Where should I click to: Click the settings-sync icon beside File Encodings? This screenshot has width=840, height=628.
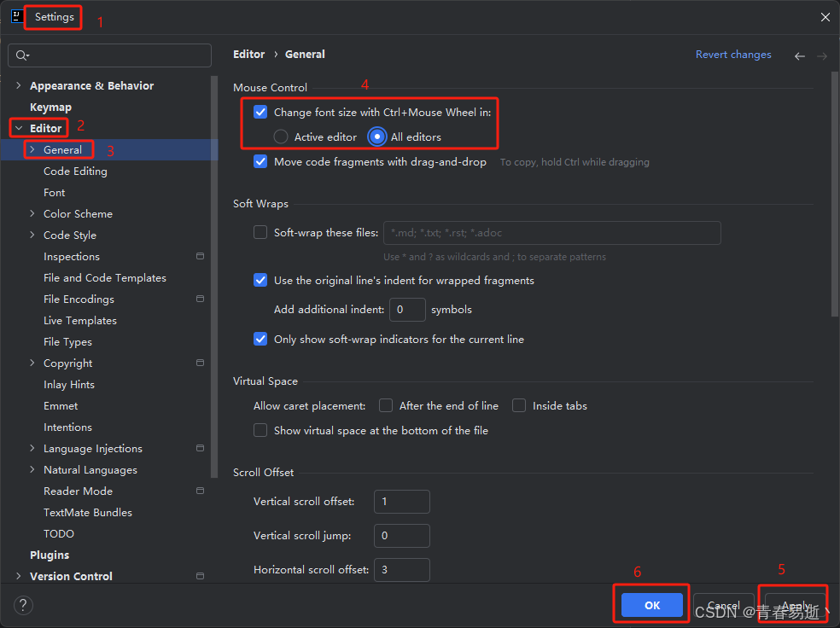(200, 299)
